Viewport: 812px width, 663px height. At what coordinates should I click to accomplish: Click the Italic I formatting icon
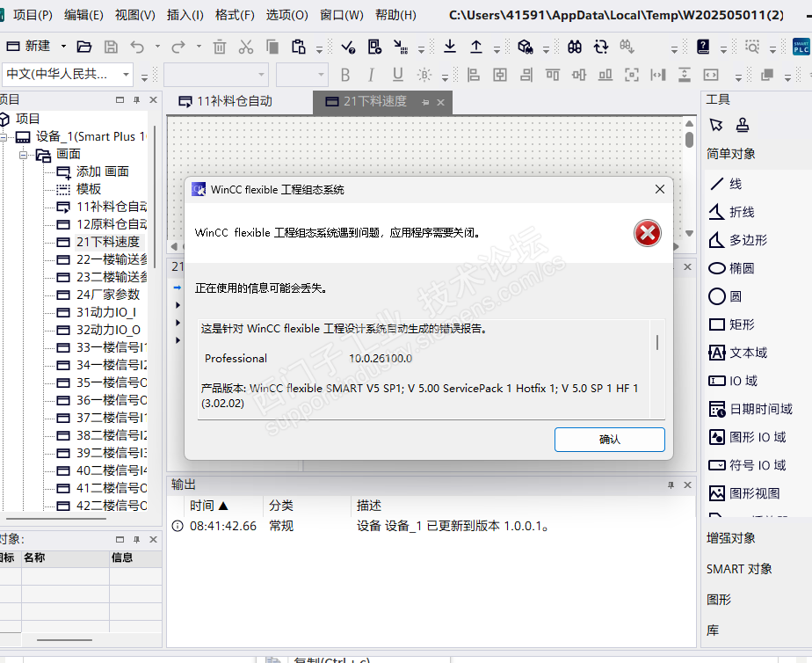point(371,75)
